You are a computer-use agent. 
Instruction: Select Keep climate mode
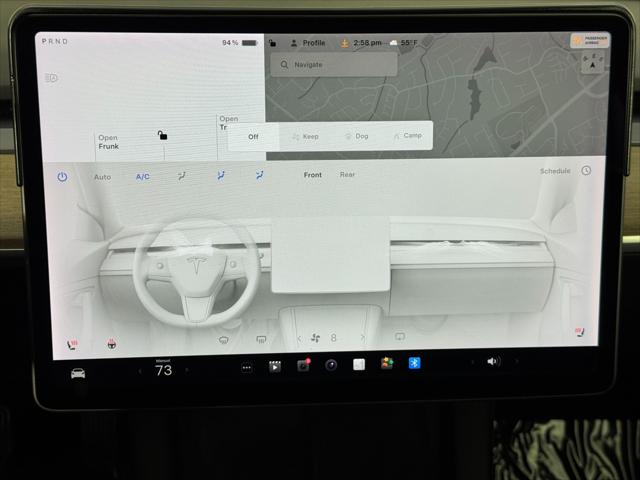(305, 136)
